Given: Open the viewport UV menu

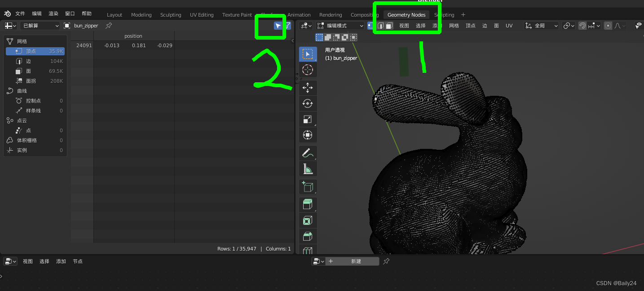Looking at the screenshot, I should (509, 26).
